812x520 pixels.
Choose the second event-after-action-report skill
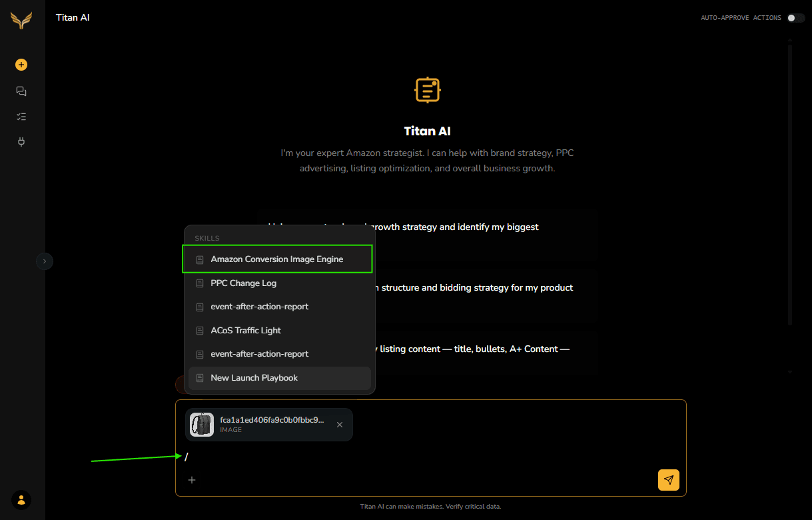click(x=280, y=354)
